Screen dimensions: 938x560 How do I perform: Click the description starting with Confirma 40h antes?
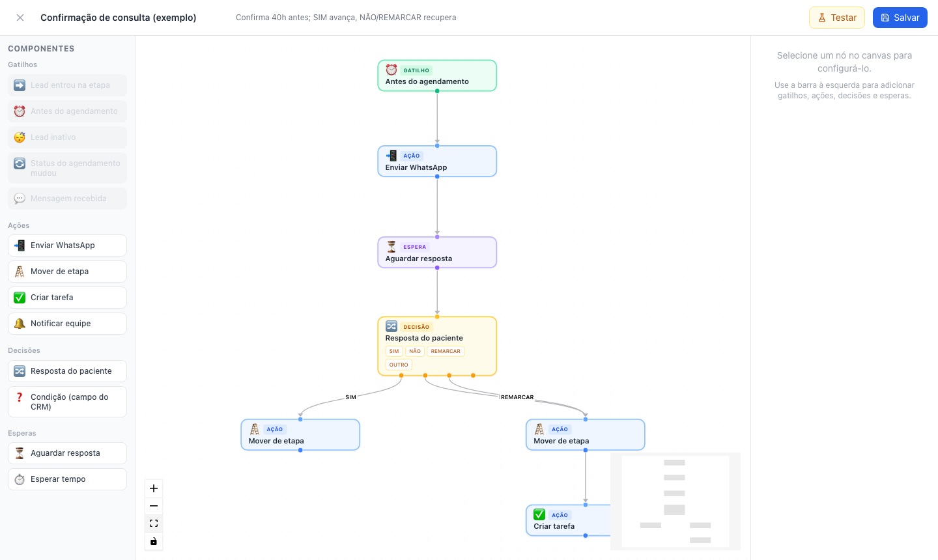[x=346, y=18]
